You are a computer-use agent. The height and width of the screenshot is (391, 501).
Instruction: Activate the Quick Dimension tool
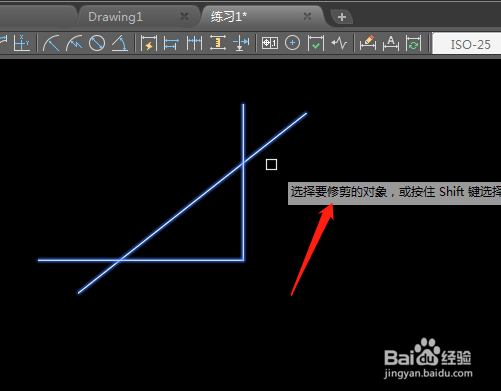pos(149,43)
